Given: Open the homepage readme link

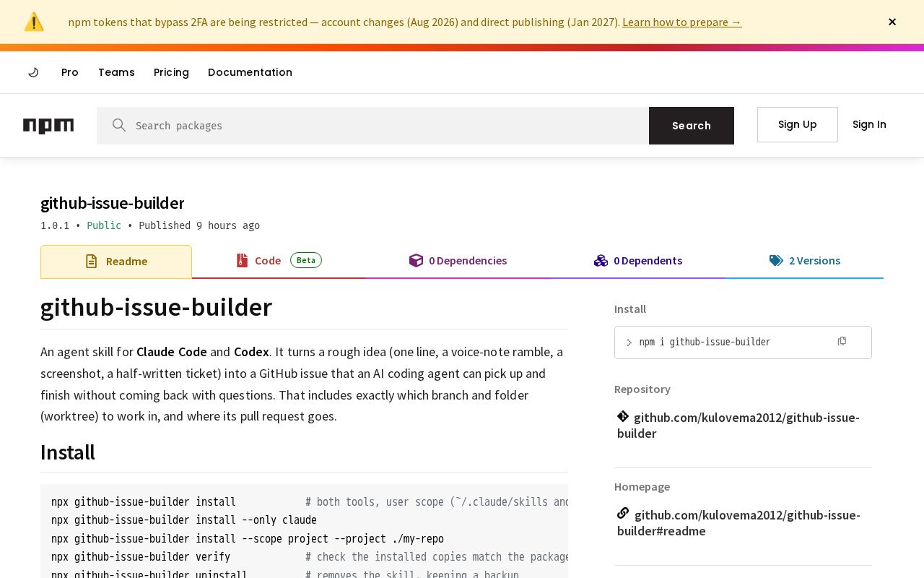Looking at the screenshot, I should (738, 523).
